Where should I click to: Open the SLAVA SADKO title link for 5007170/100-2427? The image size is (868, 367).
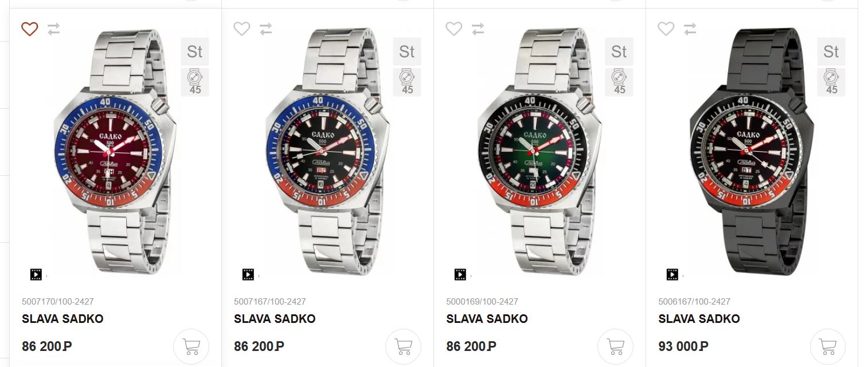[x=62, y=319]
